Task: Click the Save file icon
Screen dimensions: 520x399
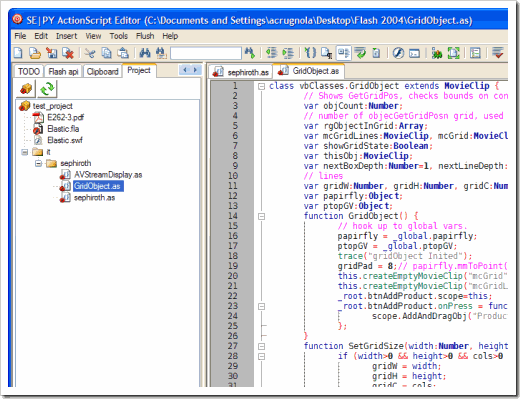Action: click(x=52, y=53)
